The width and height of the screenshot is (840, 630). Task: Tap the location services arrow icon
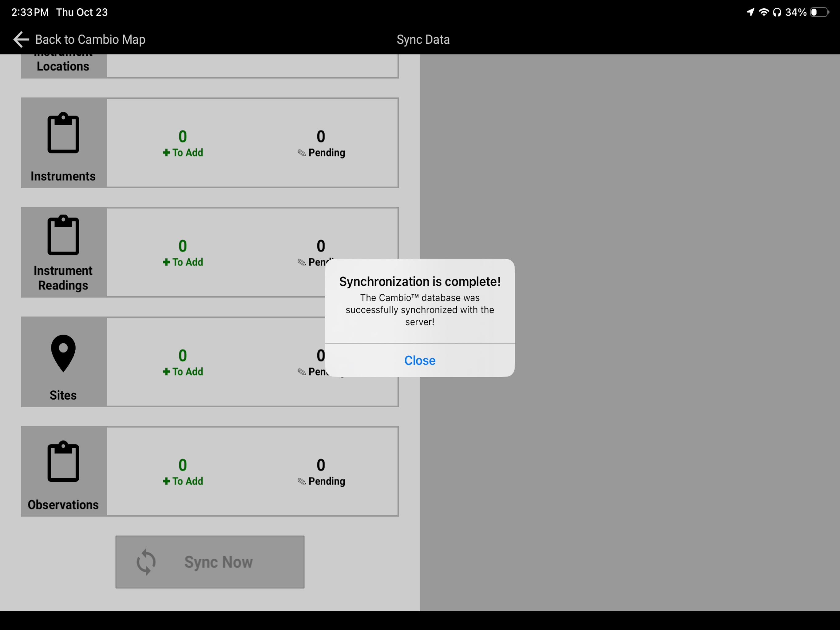751,12
